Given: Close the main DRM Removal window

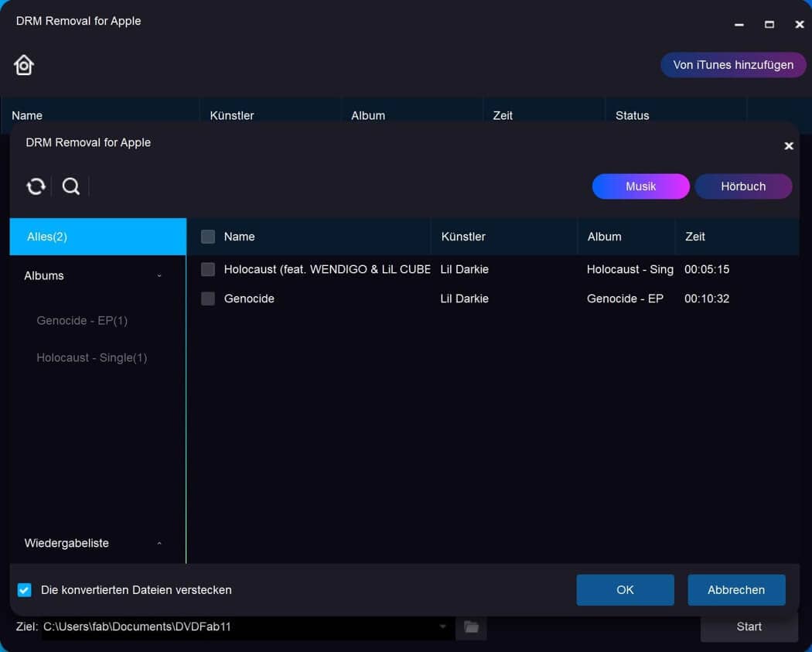Looking at the screenshot, I should click(800, 24).
